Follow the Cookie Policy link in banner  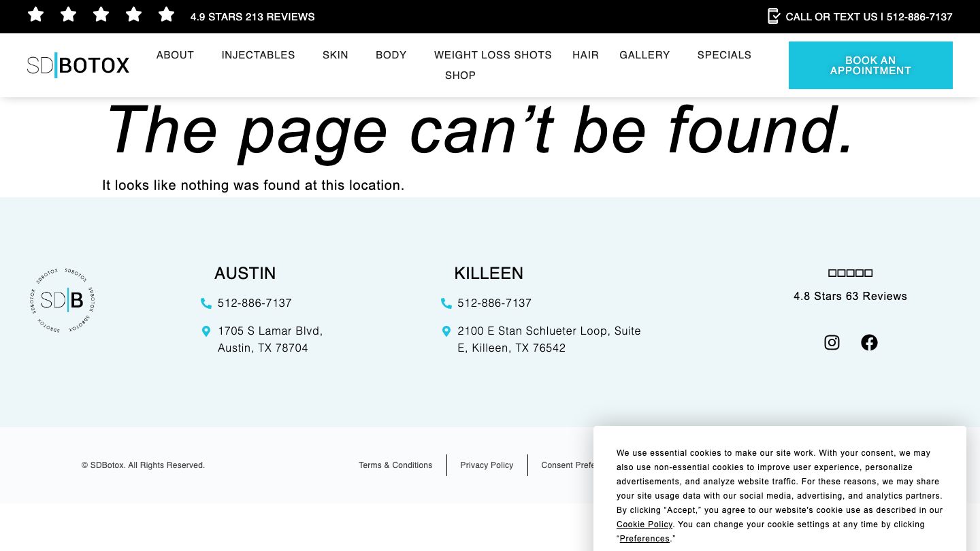tap(644, 524)
